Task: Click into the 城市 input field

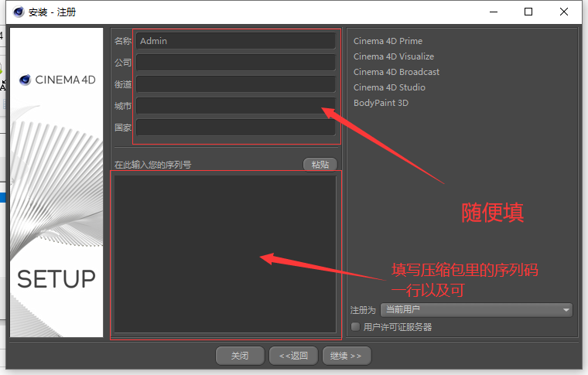Action: tap(236, 106)
